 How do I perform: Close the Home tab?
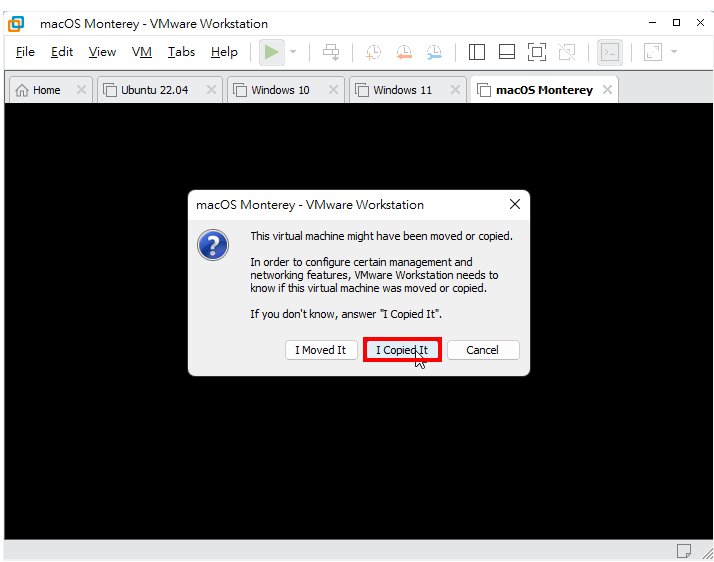pyautogui.click(x=82, y=90)
